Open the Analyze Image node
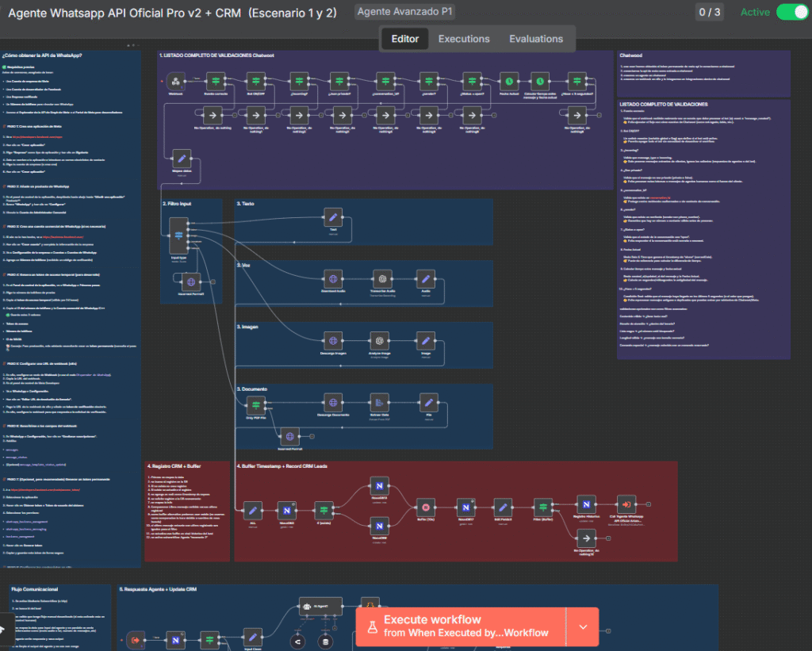Viewport: 812px width, 651px height. coord(379,339)
